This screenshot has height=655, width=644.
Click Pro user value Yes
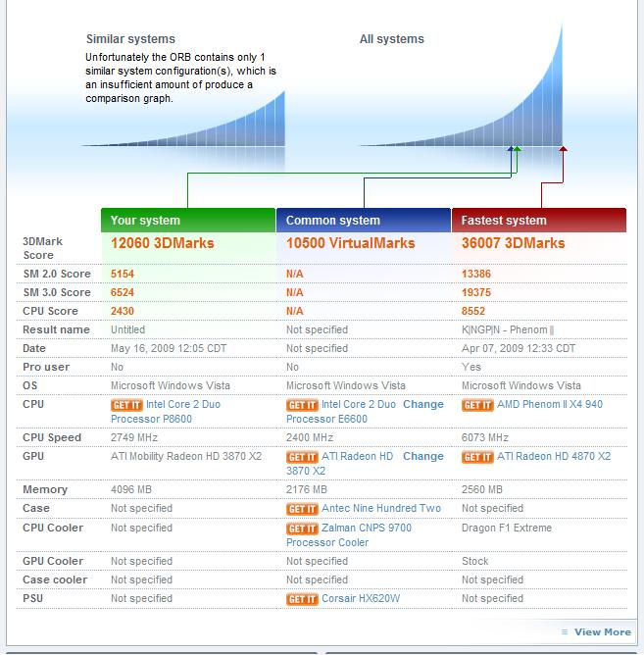471,367
